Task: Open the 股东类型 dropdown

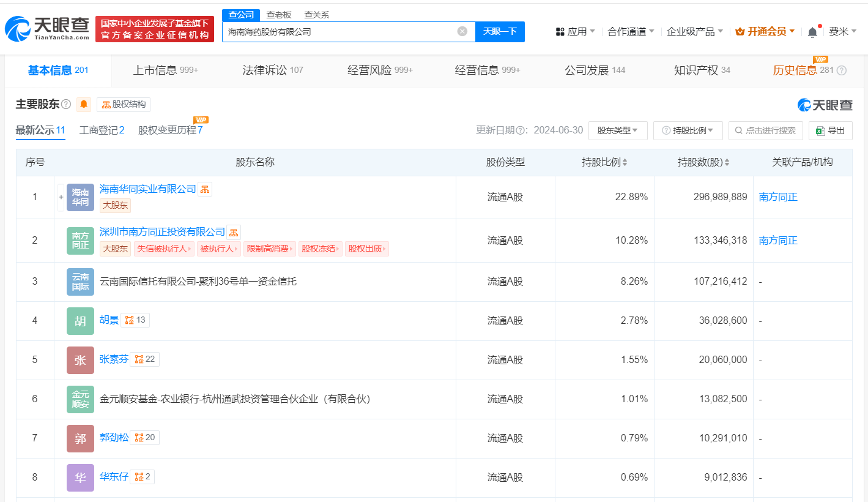Action: (618, 130)
